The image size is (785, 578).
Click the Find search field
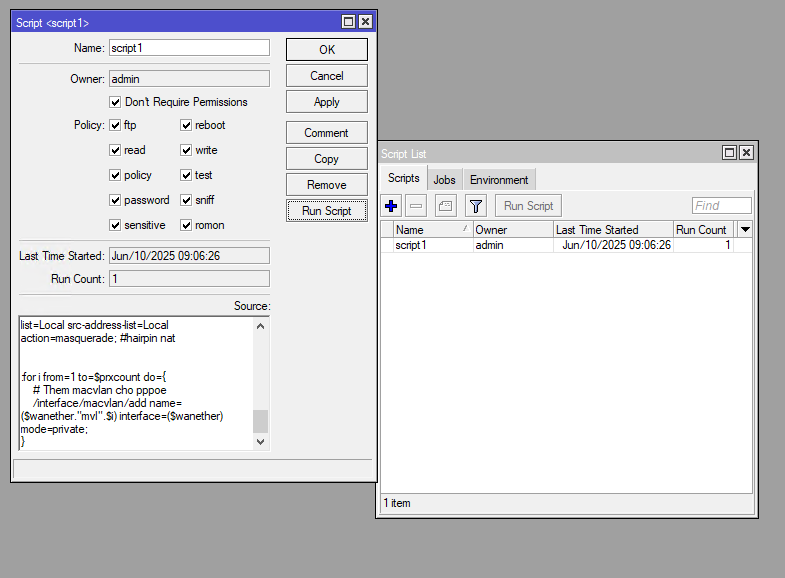[x=721, y=206]
